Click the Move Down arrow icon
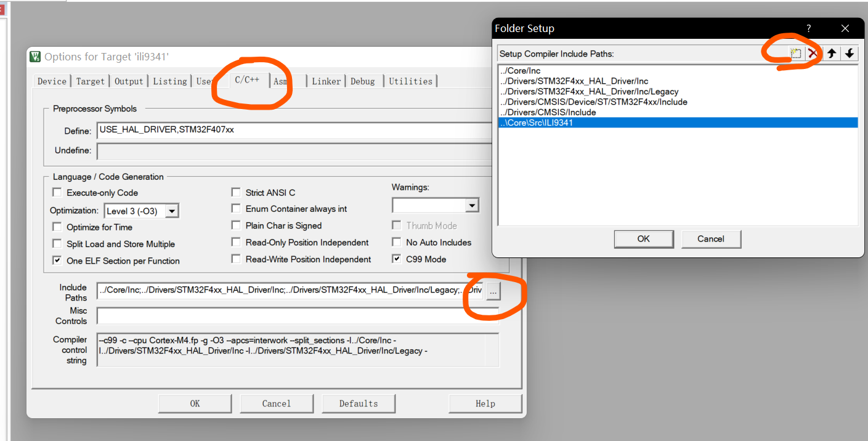This screenshot has width=868, height=441. coord(850,54)
